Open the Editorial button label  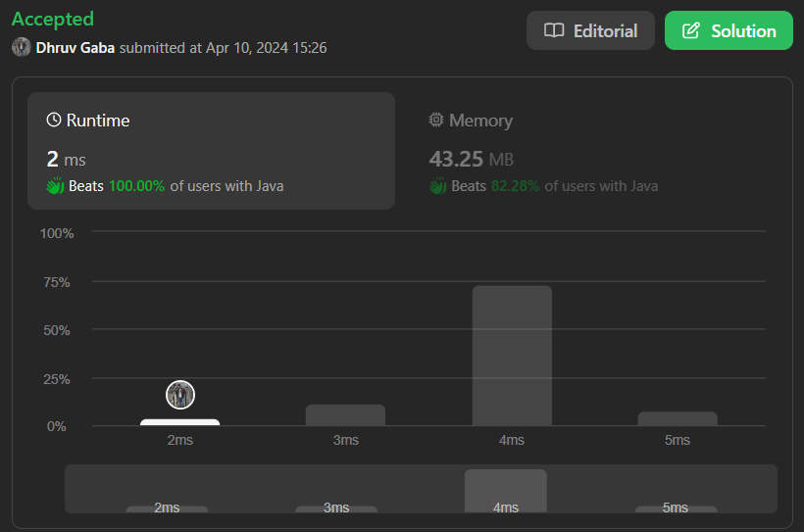[605, 30]
